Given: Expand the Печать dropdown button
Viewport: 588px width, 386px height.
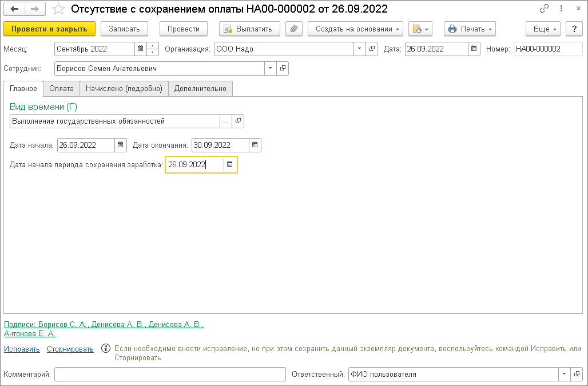Looking at the screenshot, I should (470, 29).
